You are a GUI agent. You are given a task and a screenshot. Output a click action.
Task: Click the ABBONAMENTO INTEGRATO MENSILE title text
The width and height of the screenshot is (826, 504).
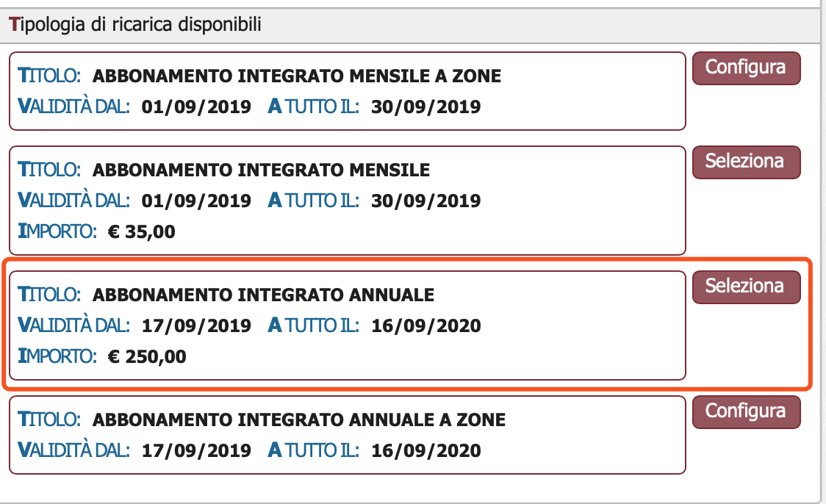point(261,170)
